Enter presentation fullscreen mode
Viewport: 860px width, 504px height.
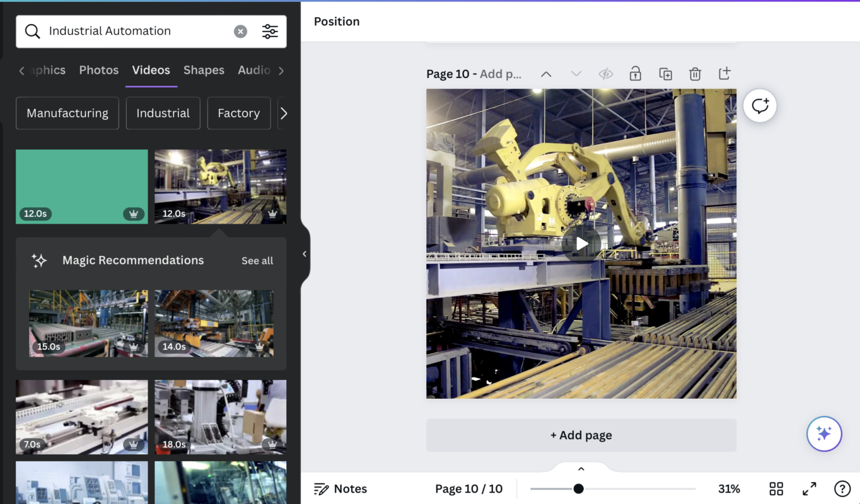pyautogui.click(x=809, y=488)
